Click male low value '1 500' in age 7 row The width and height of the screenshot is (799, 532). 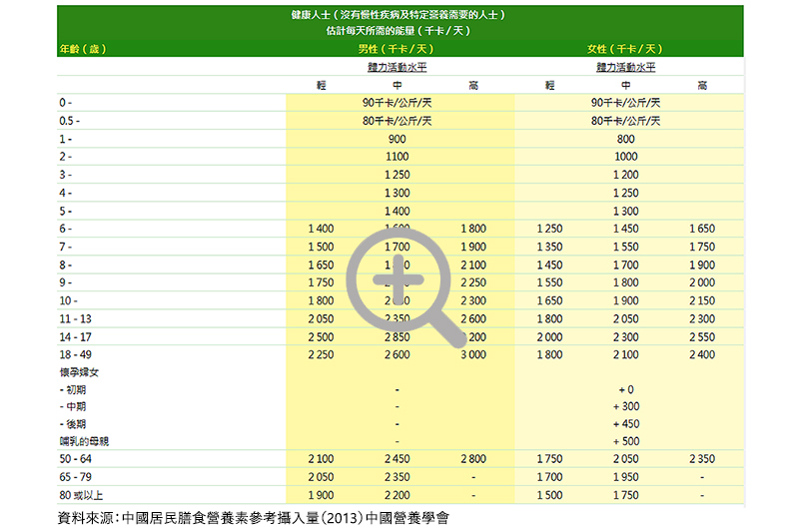(x=321, y=247)
